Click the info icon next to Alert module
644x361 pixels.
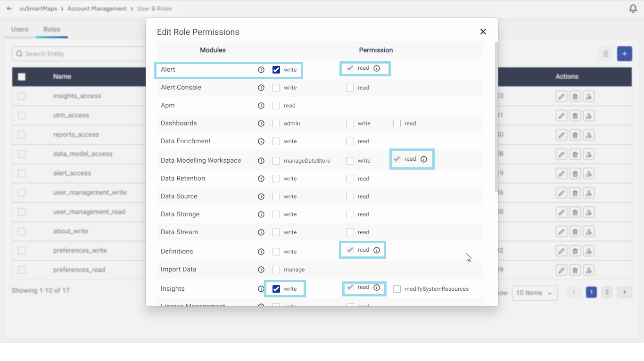(261, 70)
